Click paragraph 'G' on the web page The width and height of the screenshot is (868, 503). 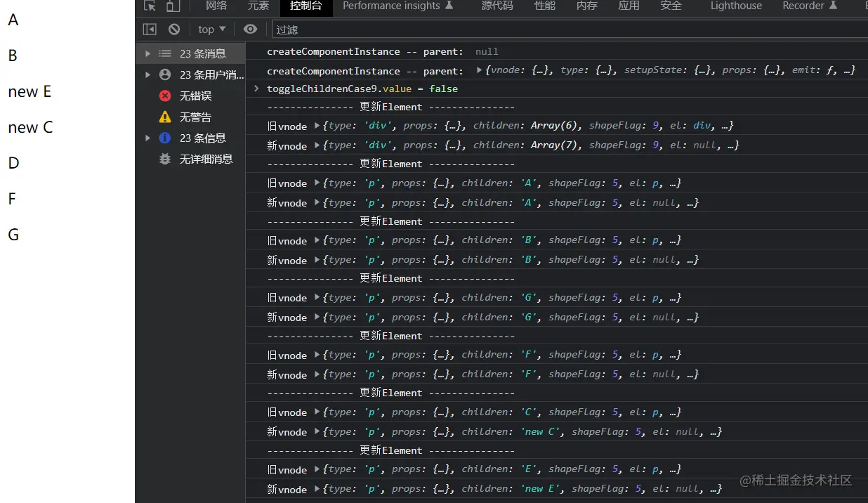13,235
